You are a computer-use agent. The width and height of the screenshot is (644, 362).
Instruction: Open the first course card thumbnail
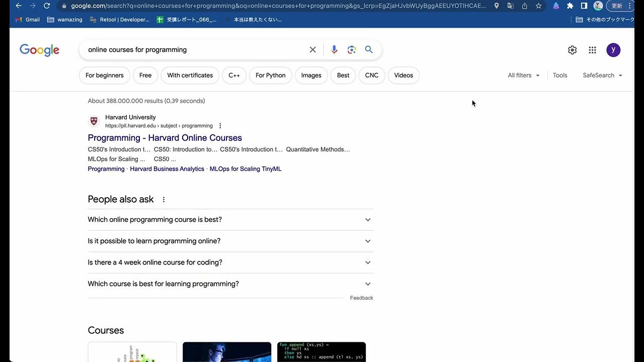(132, 352)
